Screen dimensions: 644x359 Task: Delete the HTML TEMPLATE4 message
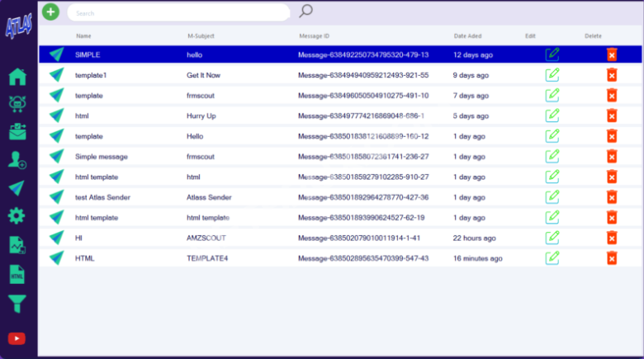click(x=612, y=258)
